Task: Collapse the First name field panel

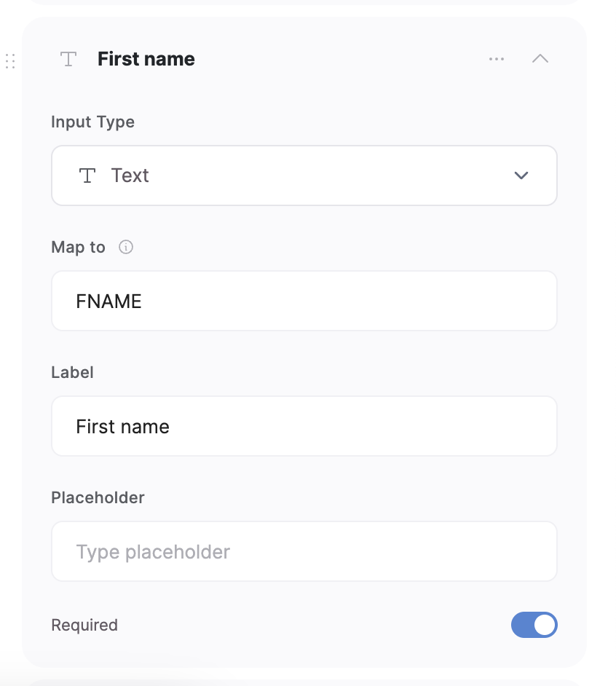Action: [x=540, y=59]
